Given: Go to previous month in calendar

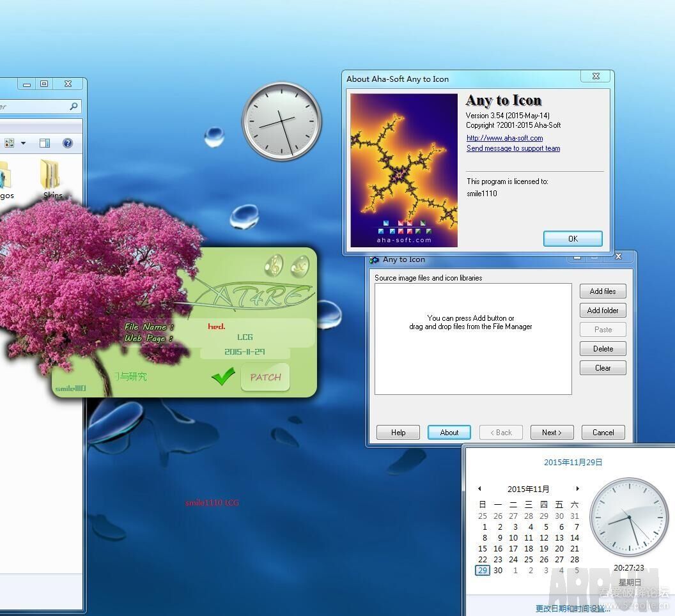Looking at the screenshot, I should 479,489.
